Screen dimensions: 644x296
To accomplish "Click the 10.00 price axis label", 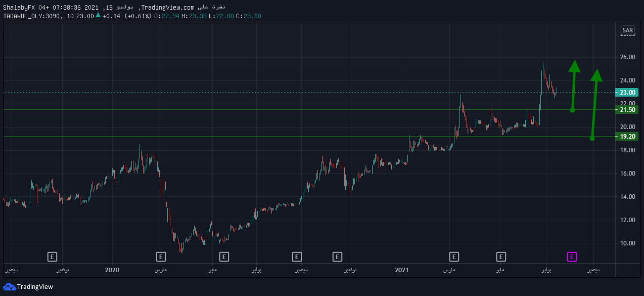I will click(x=627, y=243).
